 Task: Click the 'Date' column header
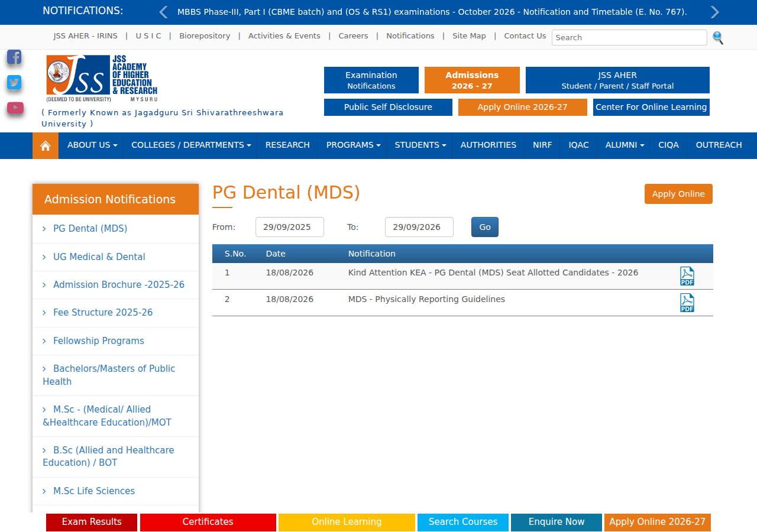(x=276, y=254)
